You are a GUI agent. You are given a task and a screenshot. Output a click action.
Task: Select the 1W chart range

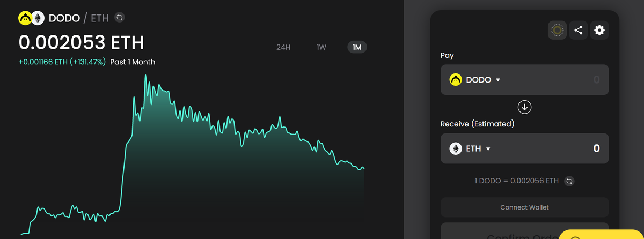pyautogui.click(x=321, y=47)
